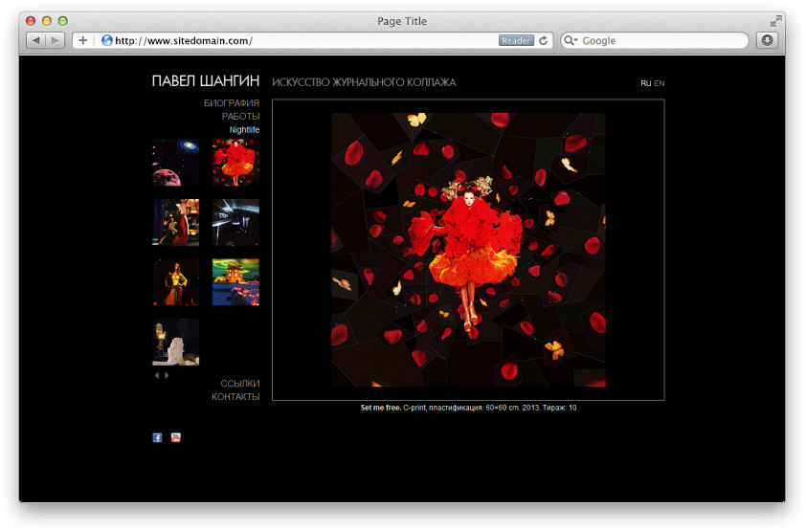
Task: Enter full screen with the corner arrows icon
Action: click(x=775, y=21)
